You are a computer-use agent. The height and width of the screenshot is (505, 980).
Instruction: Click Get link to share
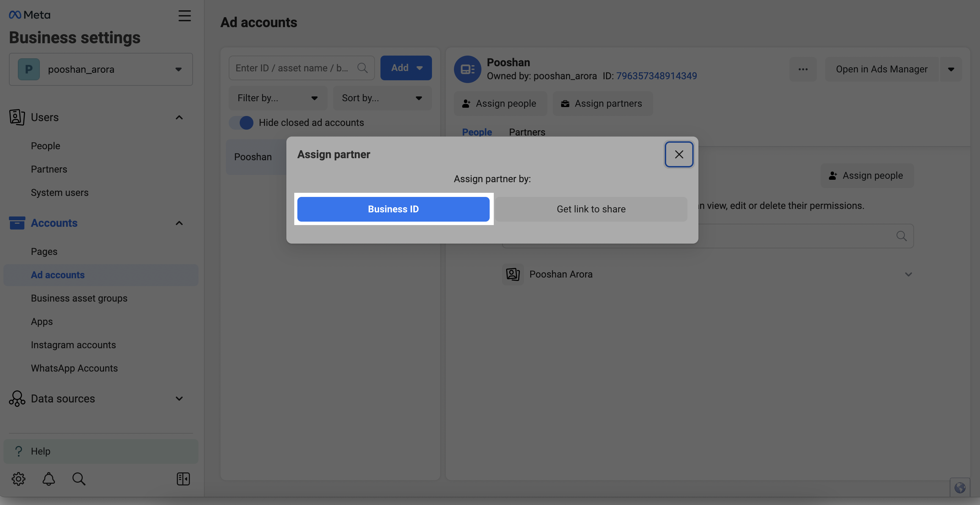(x=591, y=209)
